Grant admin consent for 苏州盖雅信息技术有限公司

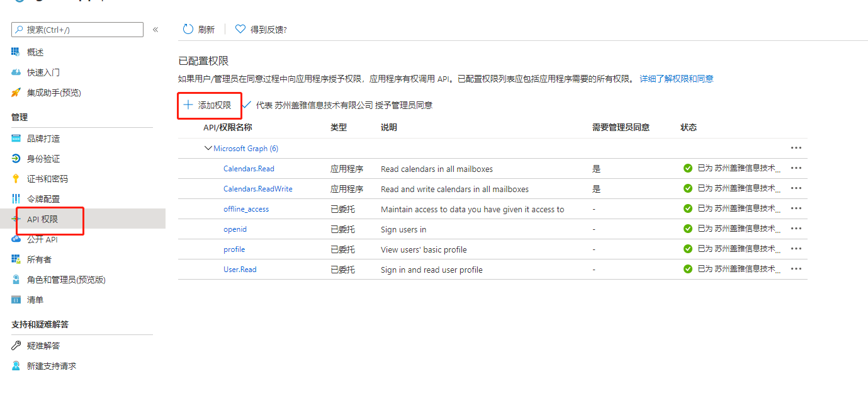tap(338, 105)
